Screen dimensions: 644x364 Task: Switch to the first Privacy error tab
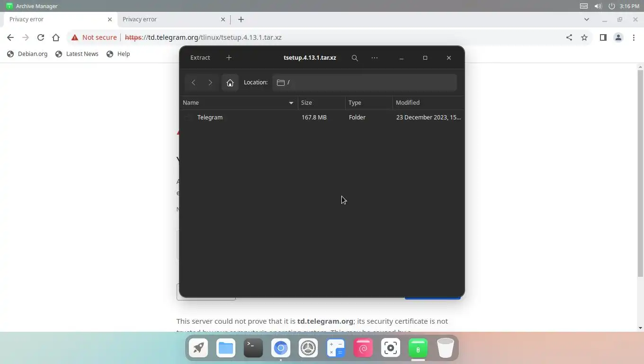(59, 19)
